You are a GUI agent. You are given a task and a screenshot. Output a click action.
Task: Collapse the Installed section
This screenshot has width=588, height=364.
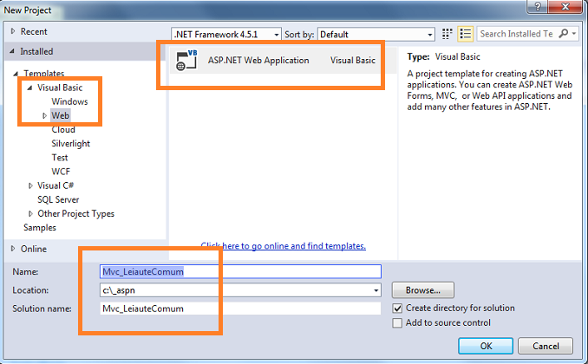click(x=12, y=51)
